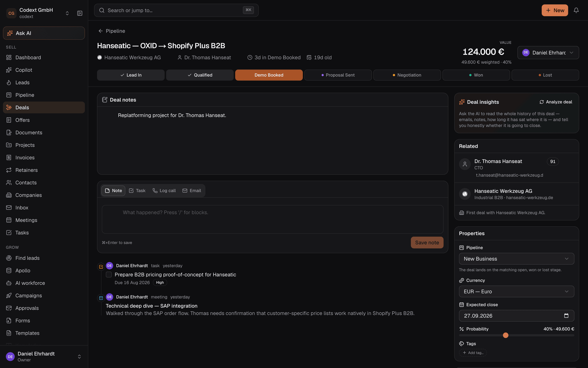Click the What happened note text area
The width and height of the screenshot is (588, 368).
(x=273, y=219)
